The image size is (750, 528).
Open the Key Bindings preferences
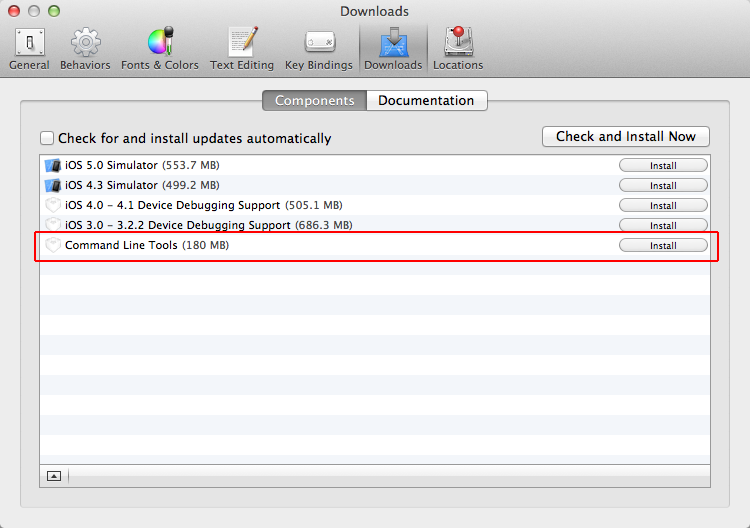click(x=319, y=49)
